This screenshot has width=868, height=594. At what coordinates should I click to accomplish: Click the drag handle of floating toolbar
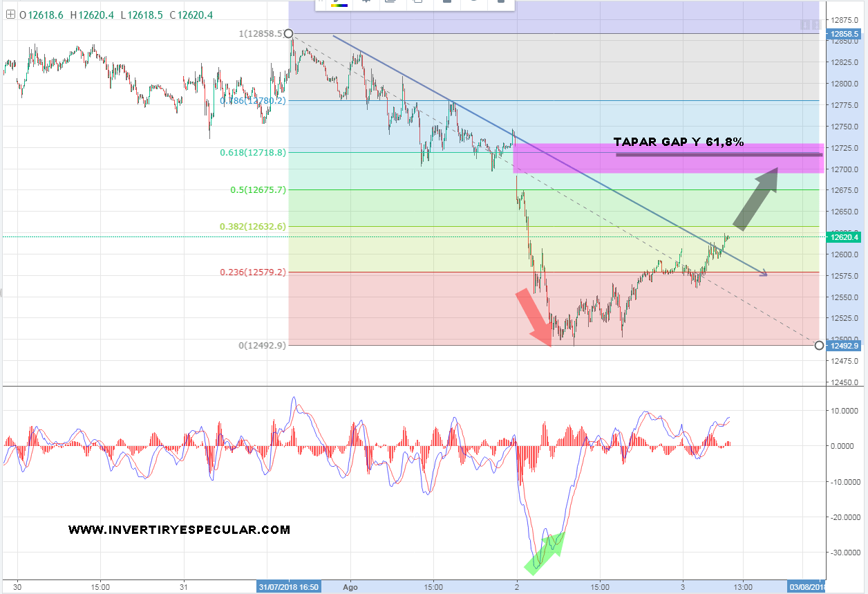coord(320,2)
